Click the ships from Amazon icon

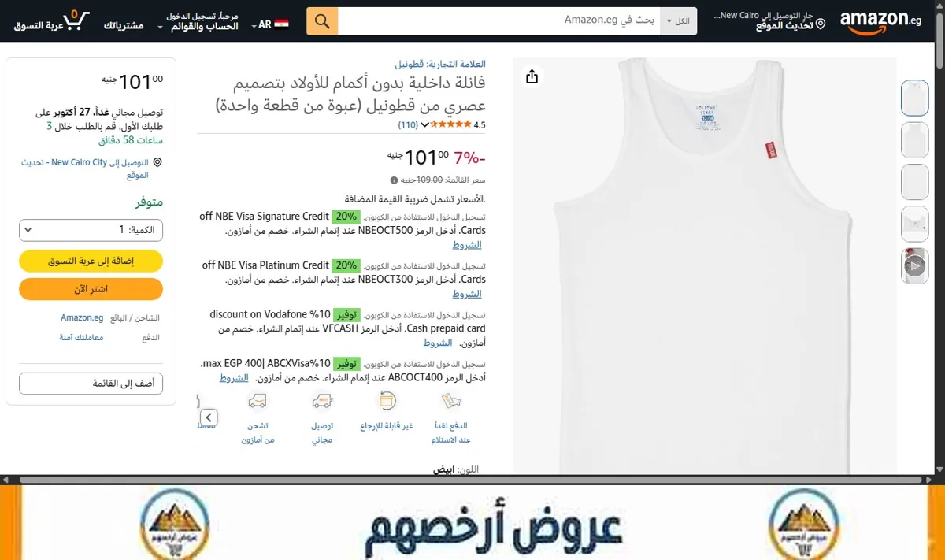click(257, 402)
